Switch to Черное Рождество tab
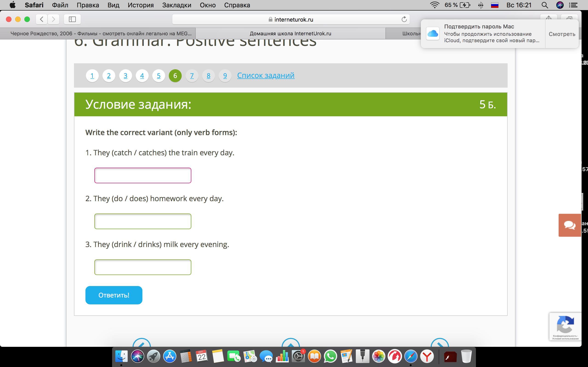 pyautogui.click(x=101, y=33)
